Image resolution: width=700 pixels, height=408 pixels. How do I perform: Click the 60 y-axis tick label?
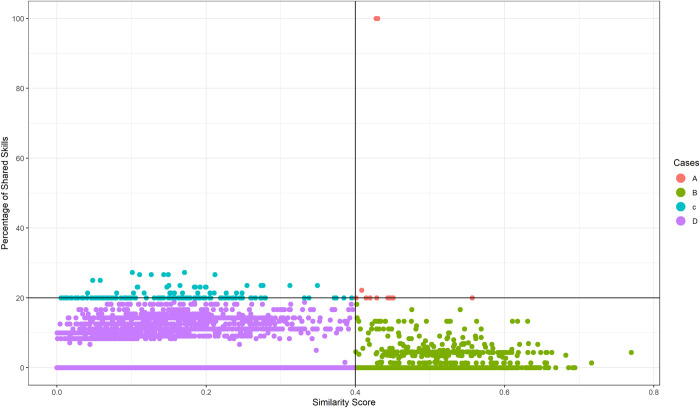(21, 158)
